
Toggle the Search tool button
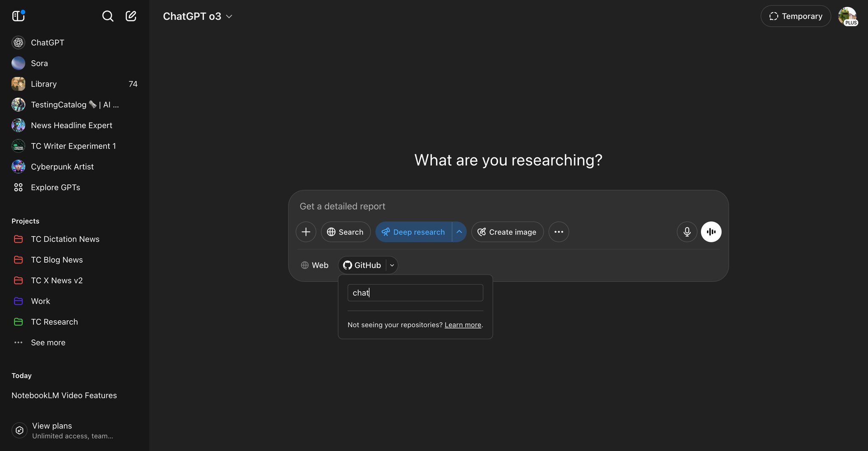[x=345, y=232]
